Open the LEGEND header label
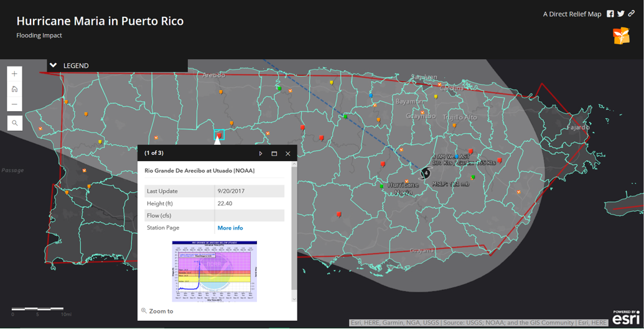 [76, 65]
